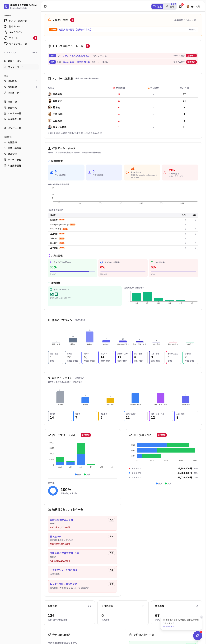Viewport: 206px width, 644px height.
Task: Open the オーナー一覧 building icon
Action: 5,113
